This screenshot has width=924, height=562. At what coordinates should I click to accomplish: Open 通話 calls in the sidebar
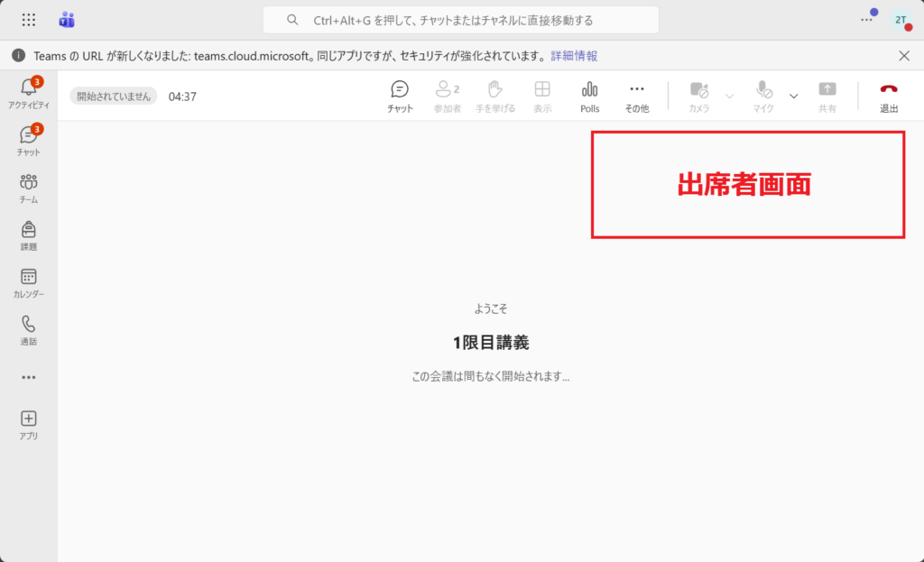point(29,329)
